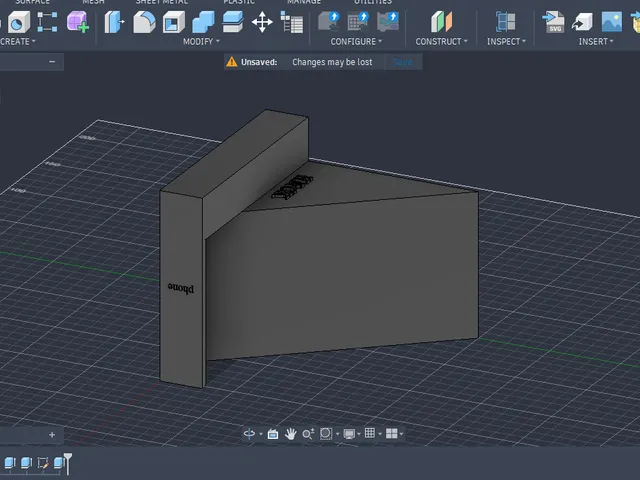The image size is (640, 480).
Task: Select the Fillet tool
Action: point(144,22)
